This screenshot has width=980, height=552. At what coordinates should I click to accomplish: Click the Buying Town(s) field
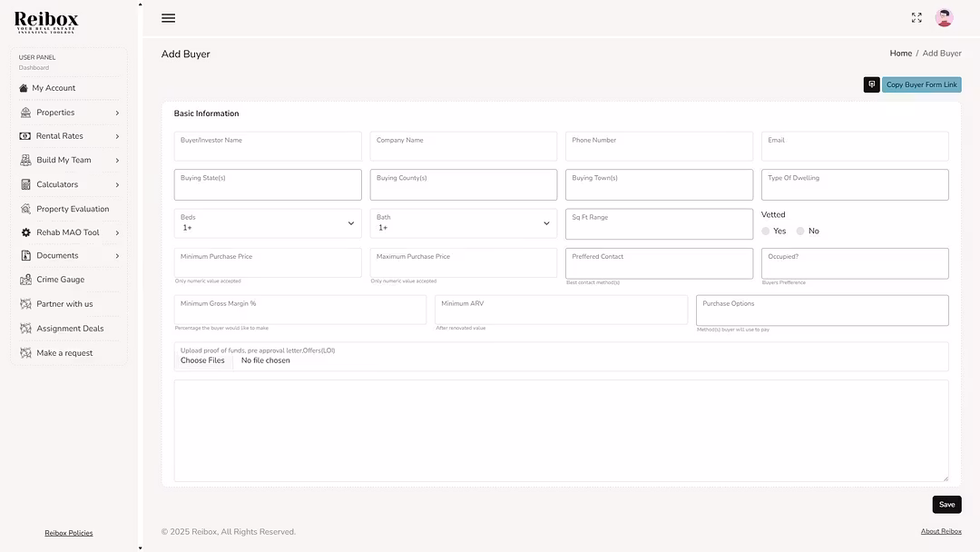[x=659, y=184]
